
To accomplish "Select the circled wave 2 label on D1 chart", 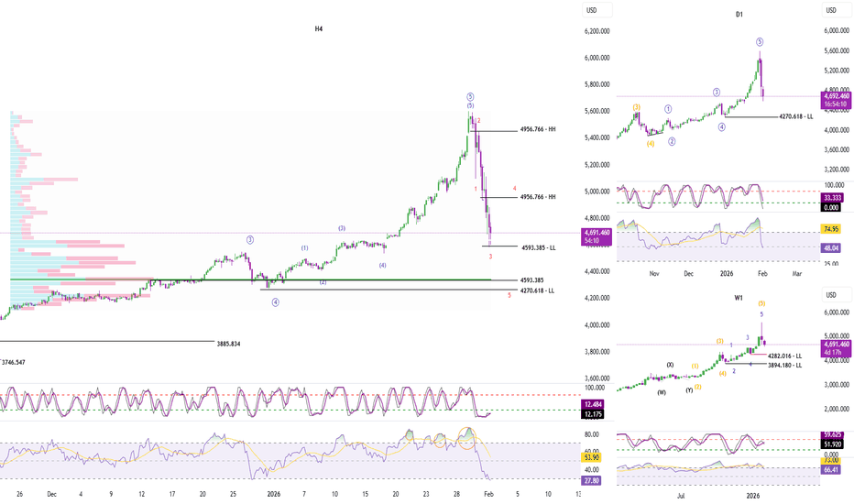I will coord(672,142).
